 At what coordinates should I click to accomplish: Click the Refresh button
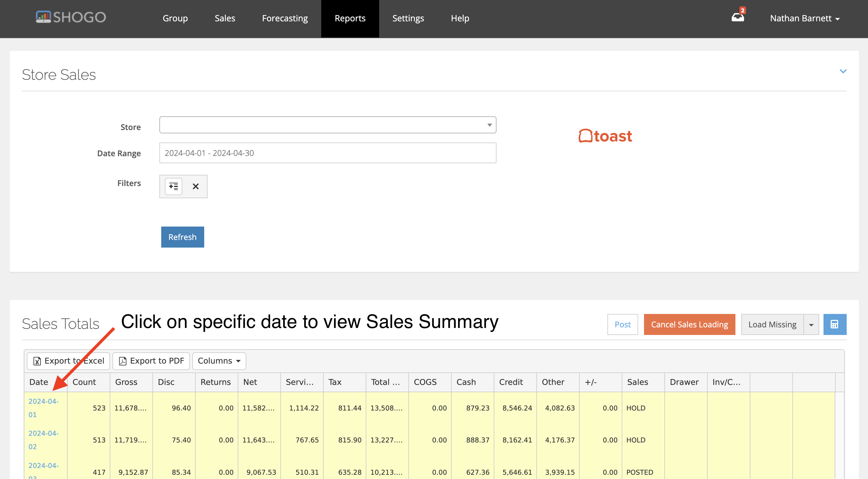[182, 237]
